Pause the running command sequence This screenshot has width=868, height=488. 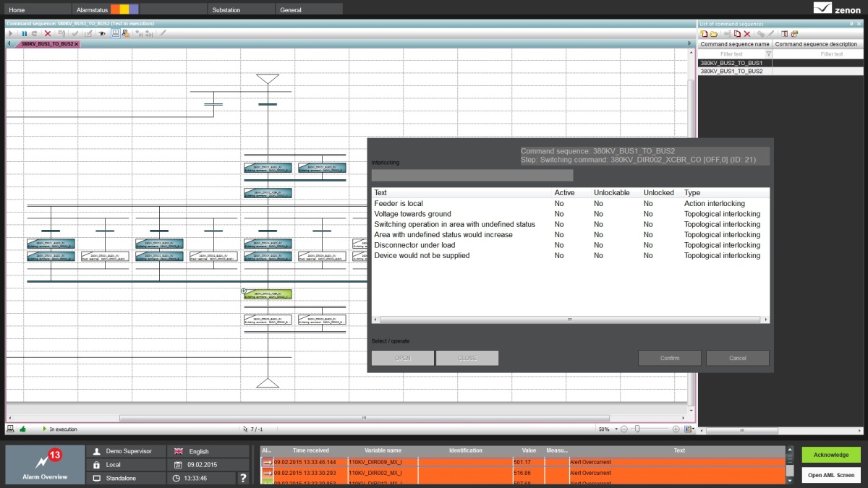(24, 33)
